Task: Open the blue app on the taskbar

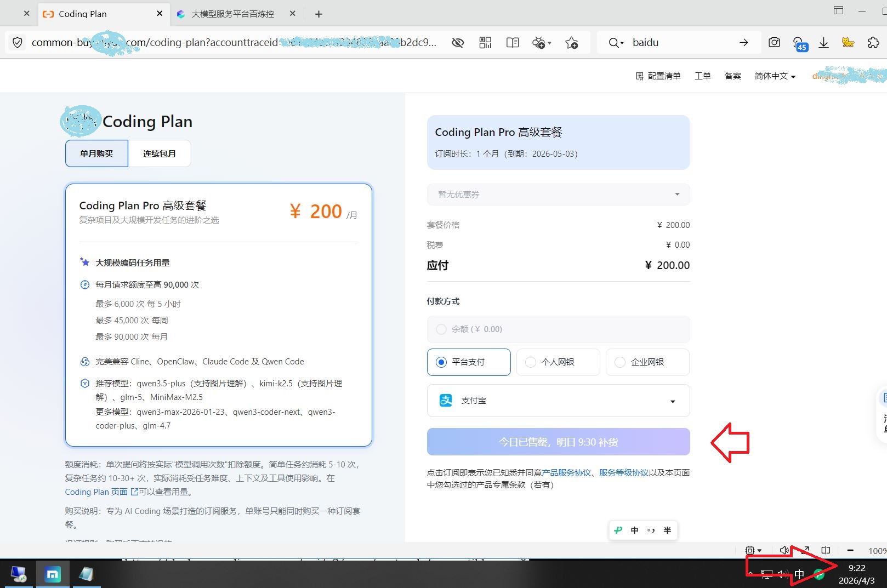Action: click(53, 574)
